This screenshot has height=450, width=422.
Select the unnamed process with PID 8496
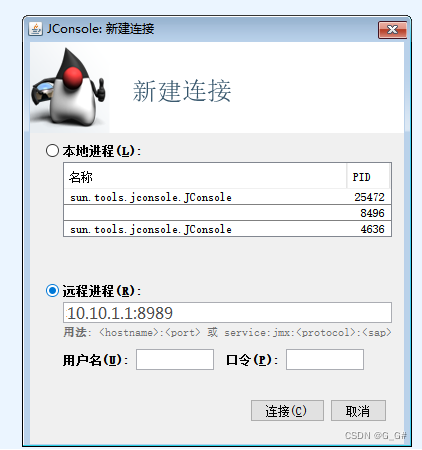click(x=227, y=213)
